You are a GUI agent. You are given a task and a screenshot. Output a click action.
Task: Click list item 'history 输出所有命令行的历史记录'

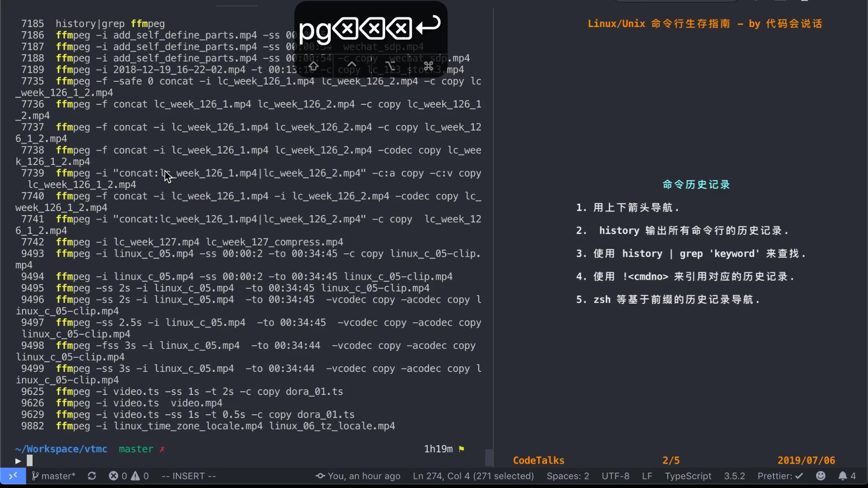(683, 230)
